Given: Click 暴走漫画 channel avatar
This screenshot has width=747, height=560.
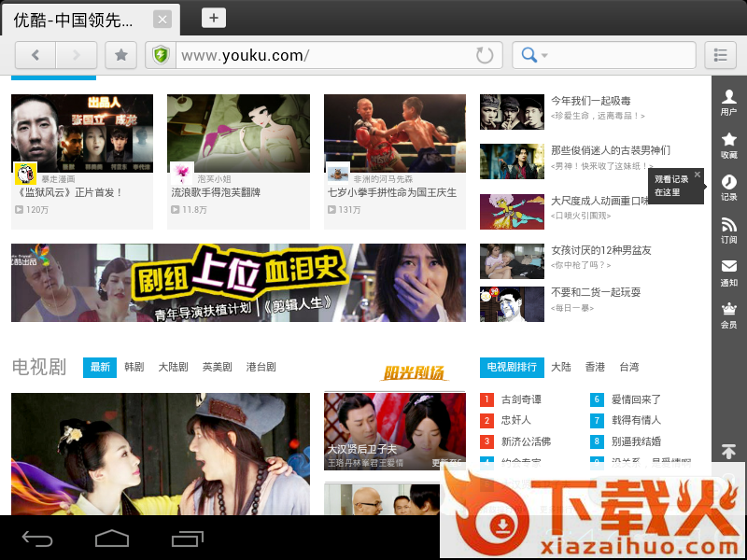Looking at the screenshot, I should click(x=26, y=174).
